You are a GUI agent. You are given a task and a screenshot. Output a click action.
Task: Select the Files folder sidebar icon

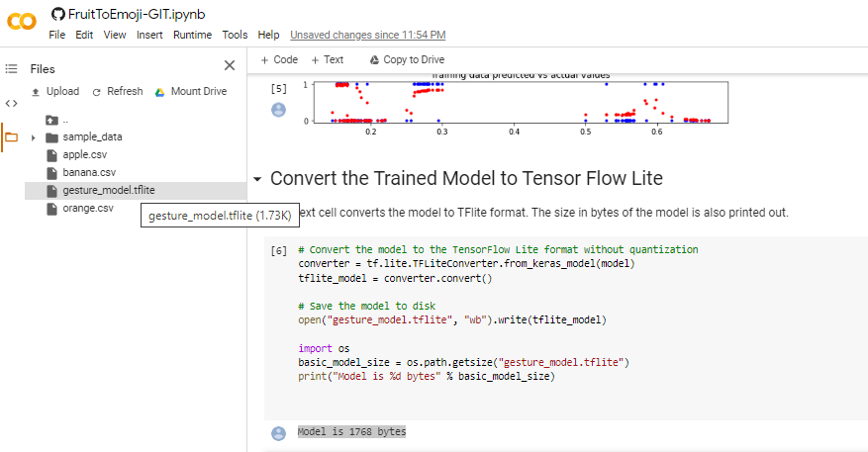(12, 137)
